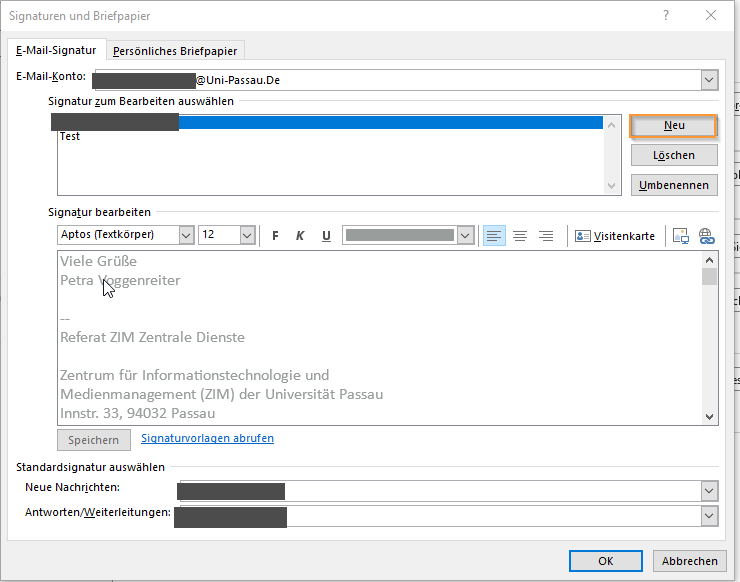Toggle bold formatting with F button
This screenshot has height=582, width=740.
275,236
